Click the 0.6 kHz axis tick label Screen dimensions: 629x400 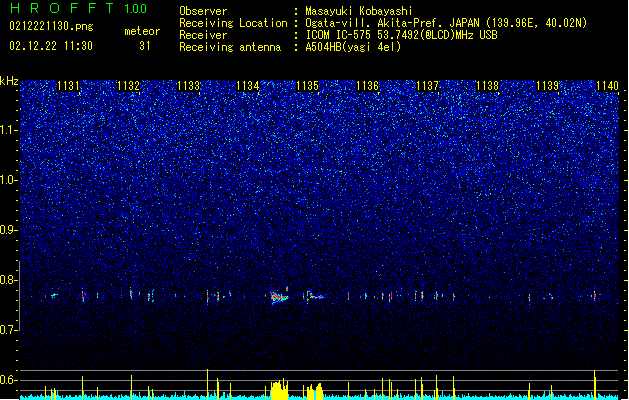click(8, 380)
